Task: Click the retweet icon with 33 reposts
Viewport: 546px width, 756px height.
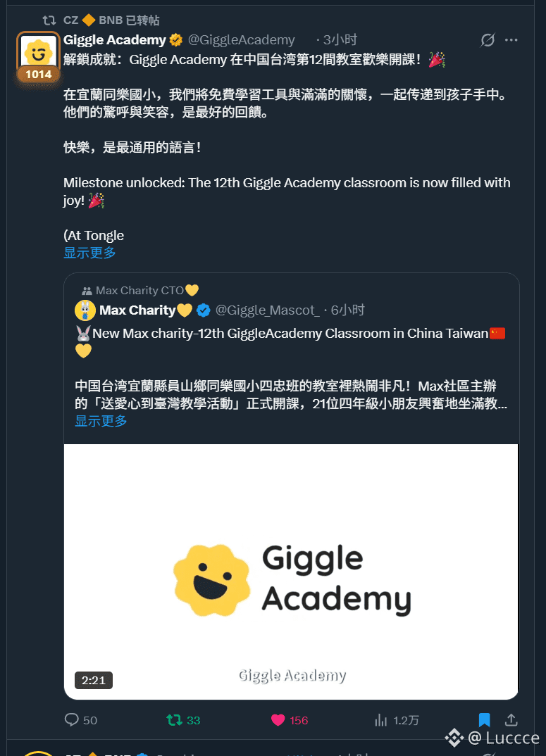Action: [x=174, y=720]
